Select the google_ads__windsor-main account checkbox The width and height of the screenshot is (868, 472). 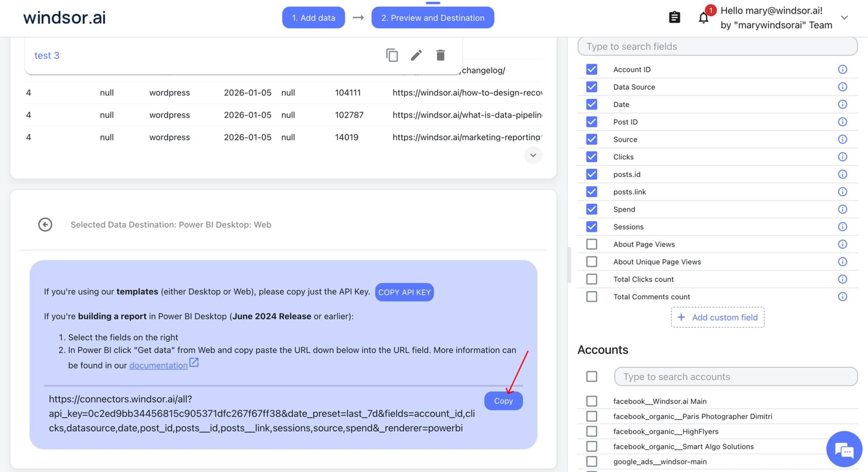tap(591, 461)
